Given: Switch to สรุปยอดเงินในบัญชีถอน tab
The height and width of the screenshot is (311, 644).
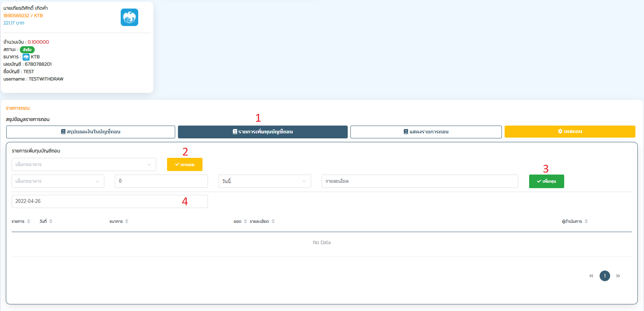Looking at the screenshot, I should point(91,132).
